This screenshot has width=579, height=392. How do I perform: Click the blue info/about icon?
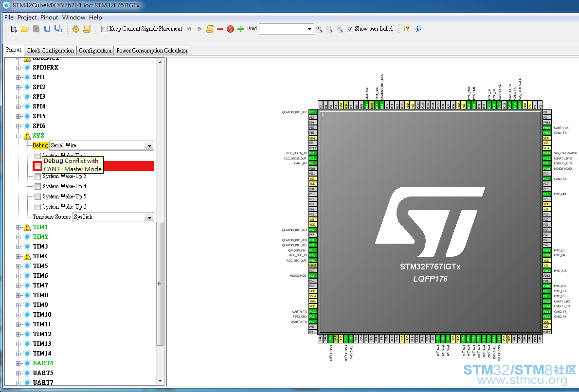click(418, 29)
